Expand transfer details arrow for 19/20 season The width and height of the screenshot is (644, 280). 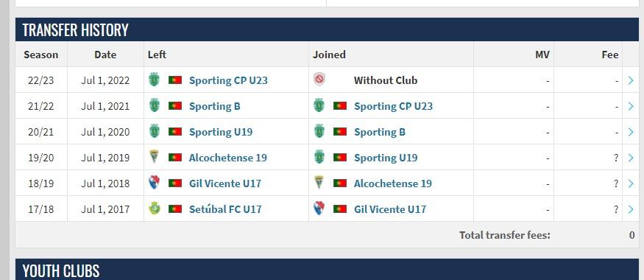pyautogui.click(x=631, y=158)
